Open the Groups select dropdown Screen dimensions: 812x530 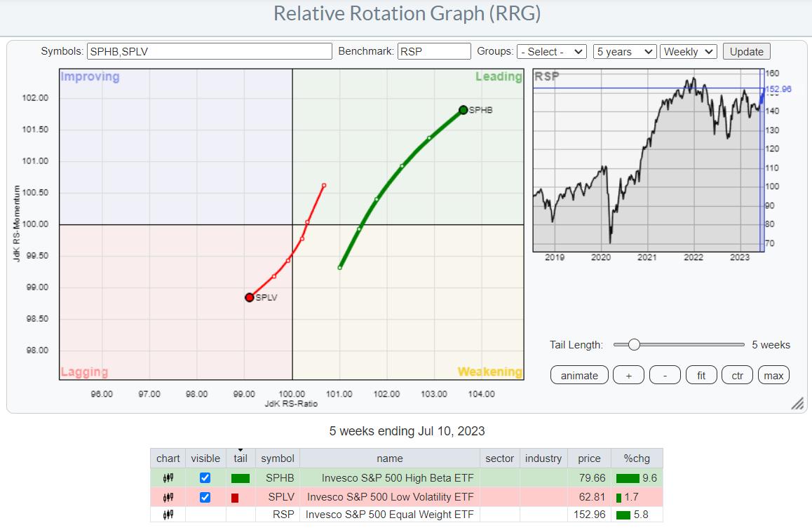(x=551, y=51)
